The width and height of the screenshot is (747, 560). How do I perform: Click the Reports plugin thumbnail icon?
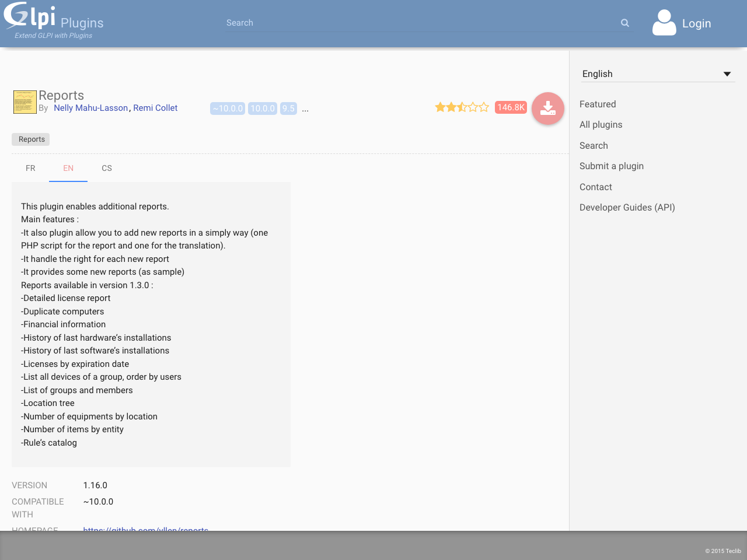point(25,101)
